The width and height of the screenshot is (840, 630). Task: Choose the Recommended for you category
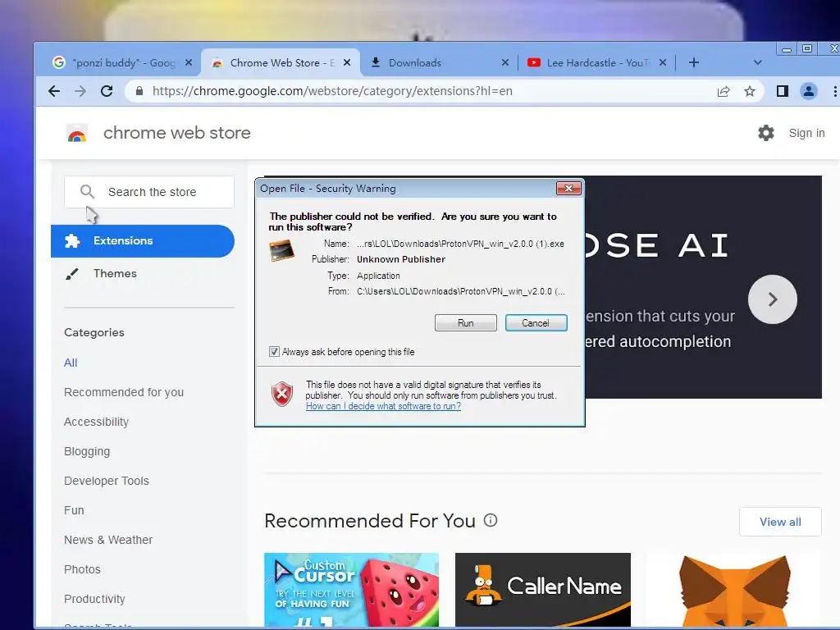tap(124, 392)
